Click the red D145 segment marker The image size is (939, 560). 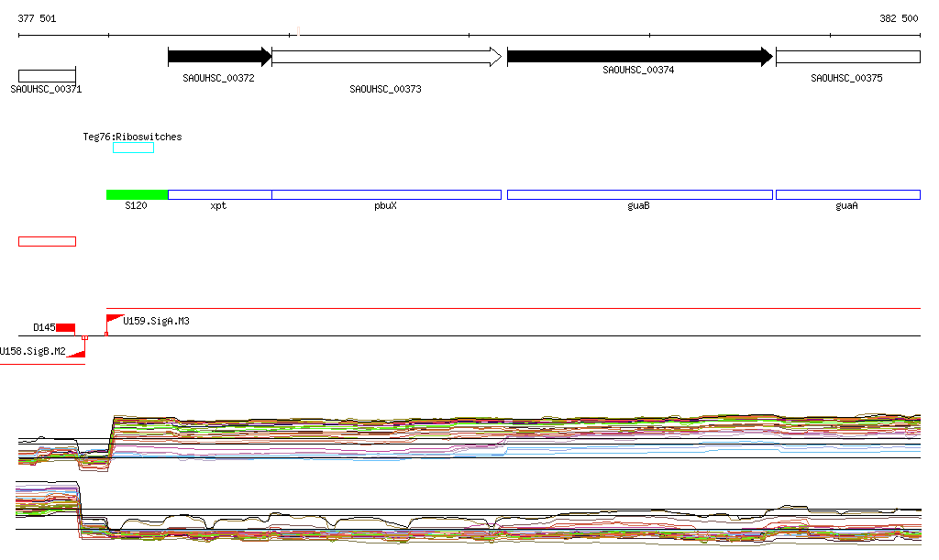[x=65, y=327]
